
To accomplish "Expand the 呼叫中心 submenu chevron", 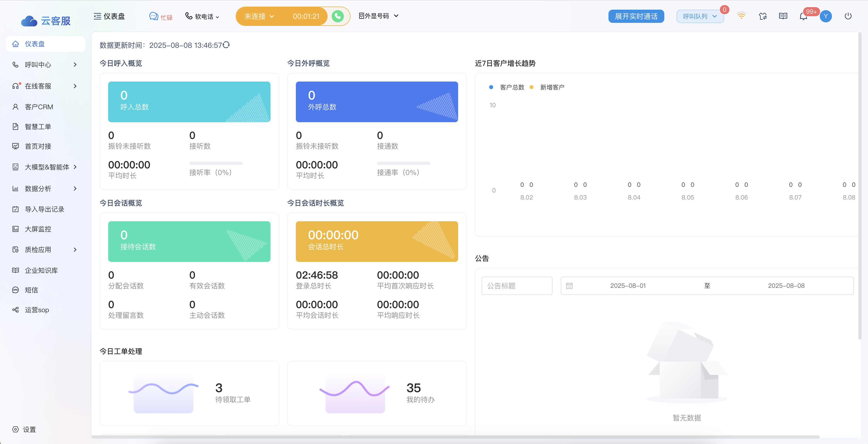I will tap(75, 65).
